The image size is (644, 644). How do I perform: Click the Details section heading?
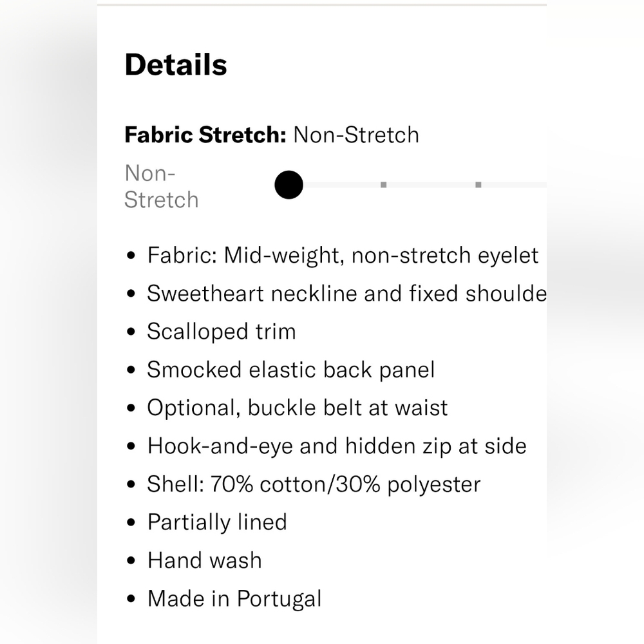[x=176, y=65]
